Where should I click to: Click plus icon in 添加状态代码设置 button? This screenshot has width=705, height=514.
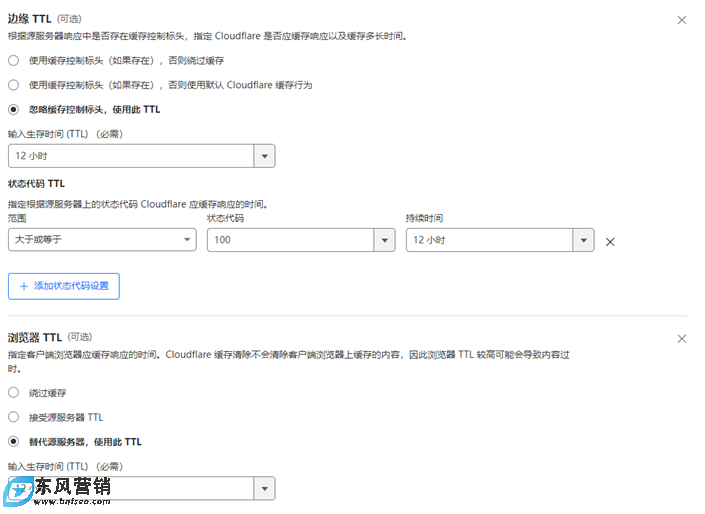24,286
